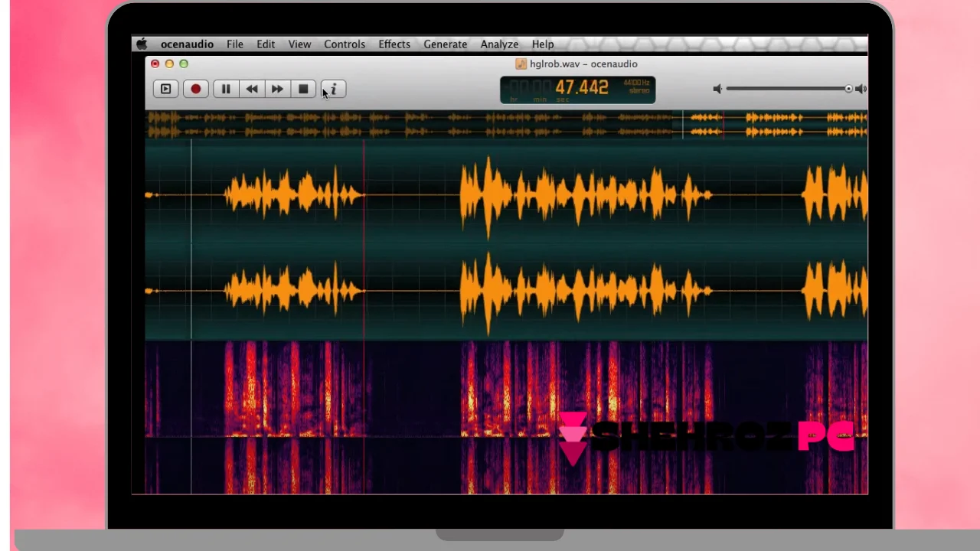Fast forward with the forward button

click(x=277, y=90)
